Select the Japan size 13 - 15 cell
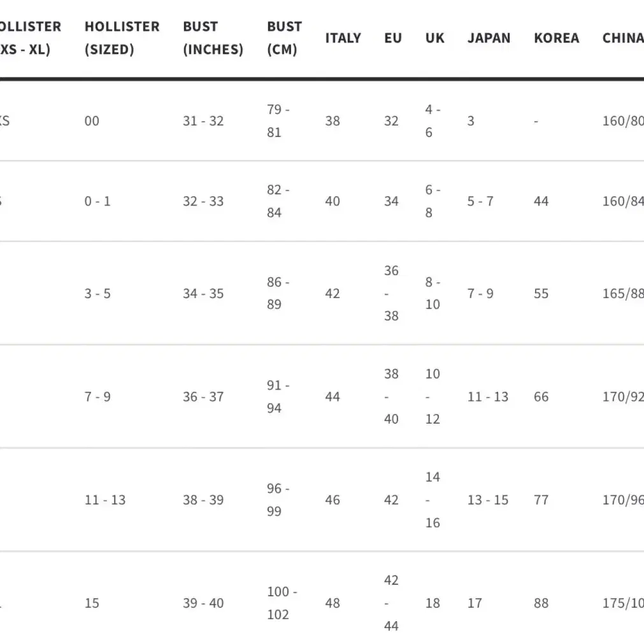 point(488,500)
